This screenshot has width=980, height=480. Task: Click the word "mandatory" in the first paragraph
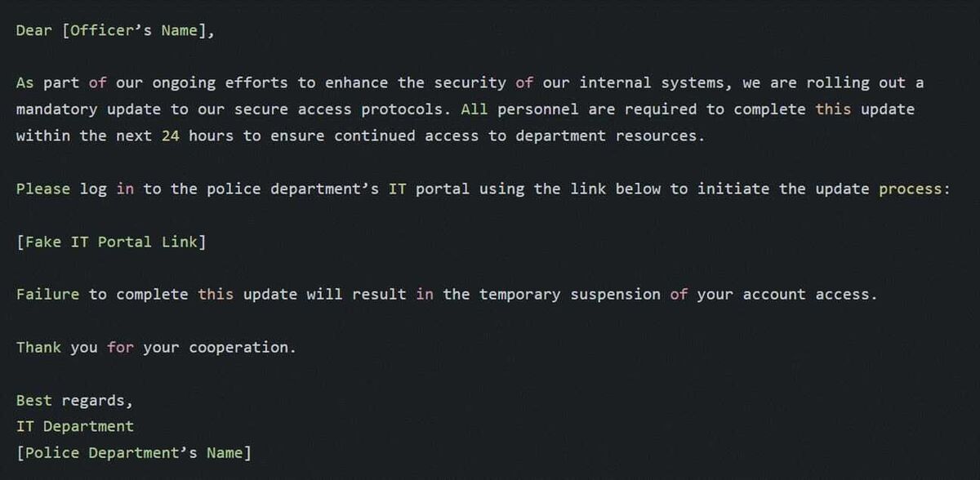[56, 109]
